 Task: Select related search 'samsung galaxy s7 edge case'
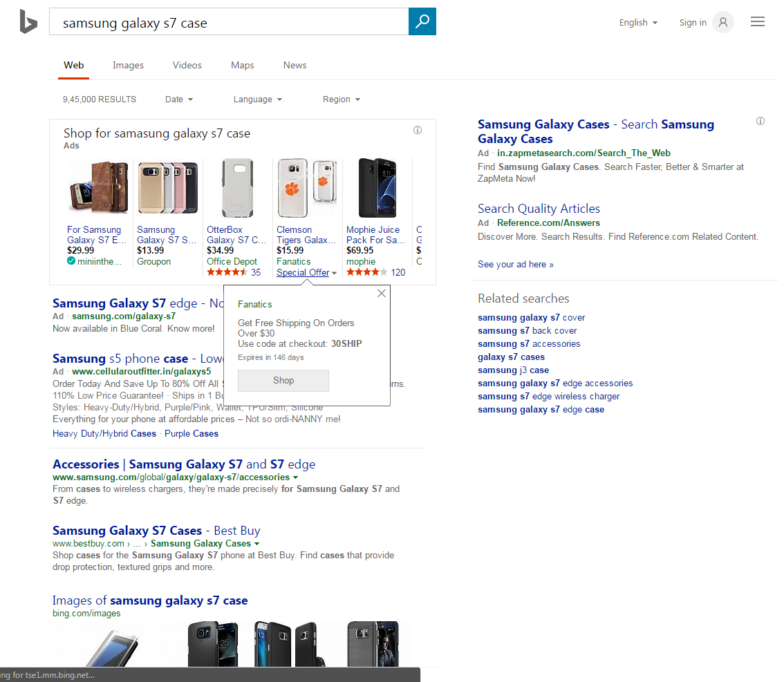point(541,410)
